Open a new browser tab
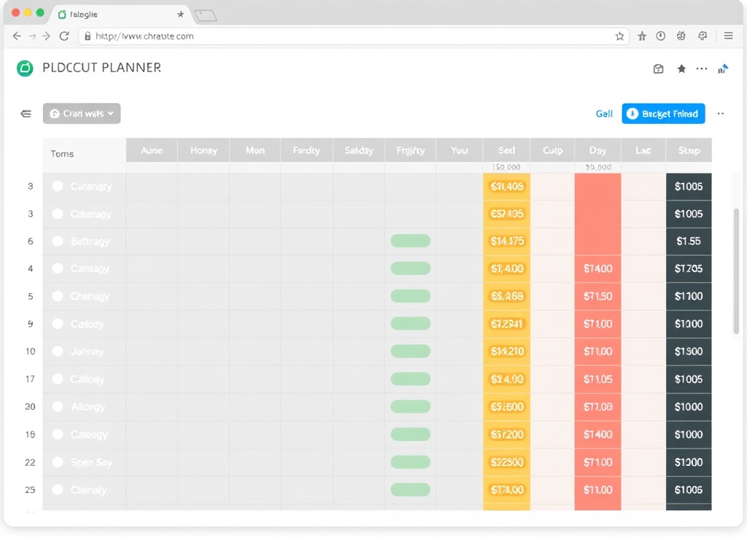Screen dimensions: 747x560 206,16
